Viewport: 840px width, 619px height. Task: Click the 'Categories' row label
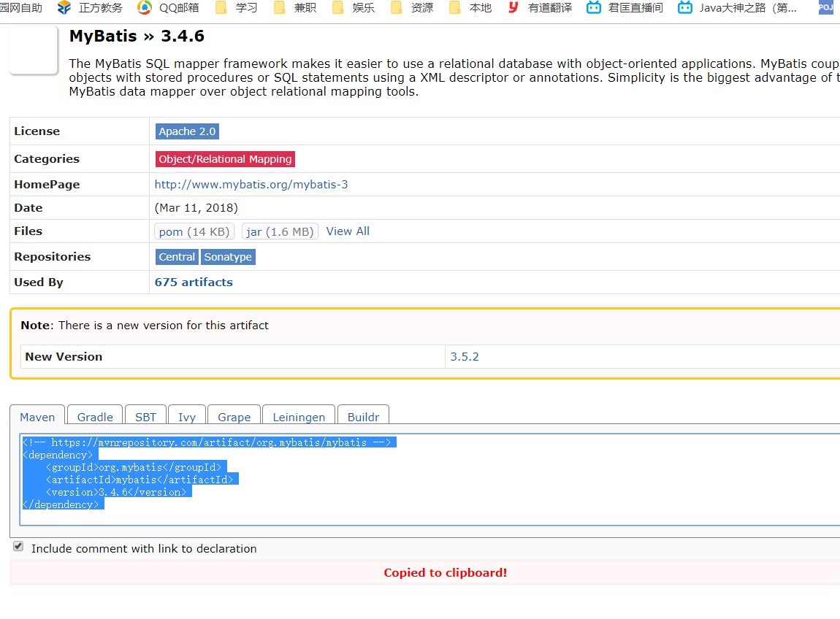[x=47, y=159]
